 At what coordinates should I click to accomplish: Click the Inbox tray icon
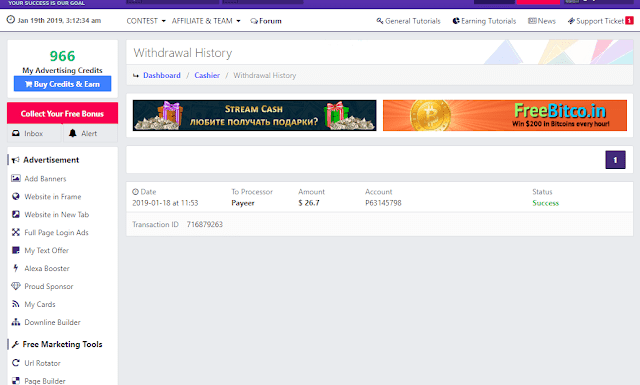[16, 133]
